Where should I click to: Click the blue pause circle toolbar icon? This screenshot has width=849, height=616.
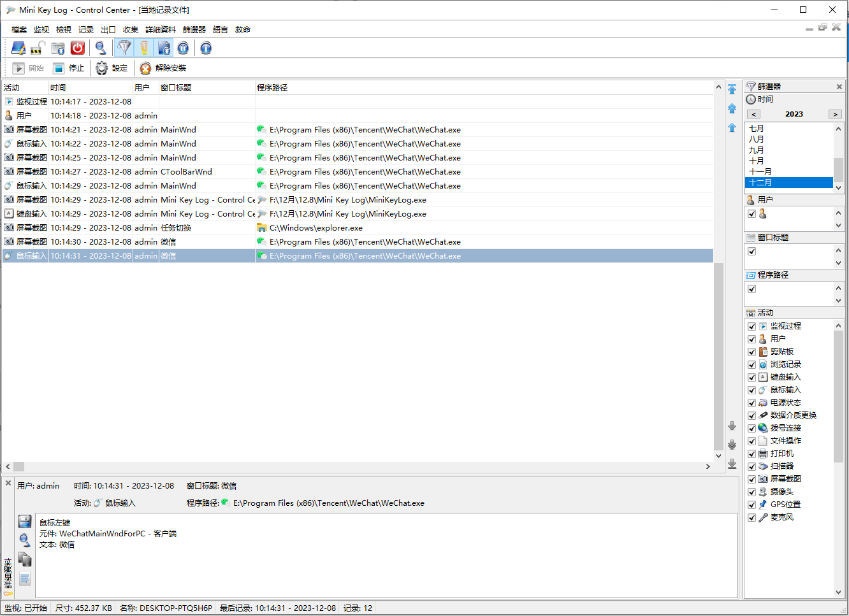(x=183, y=48)
